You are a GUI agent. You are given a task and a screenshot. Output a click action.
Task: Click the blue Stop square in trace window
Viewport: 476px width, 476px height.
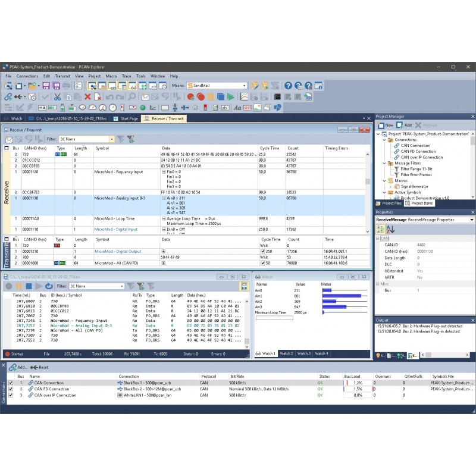tap(29, 286)
